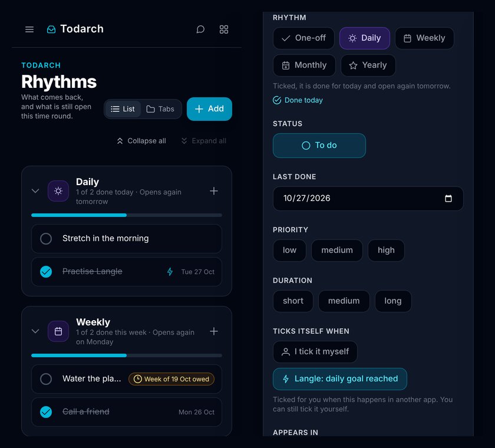Select the Weekly rhythm
The image size is (495, 448).
click(425, 38)
